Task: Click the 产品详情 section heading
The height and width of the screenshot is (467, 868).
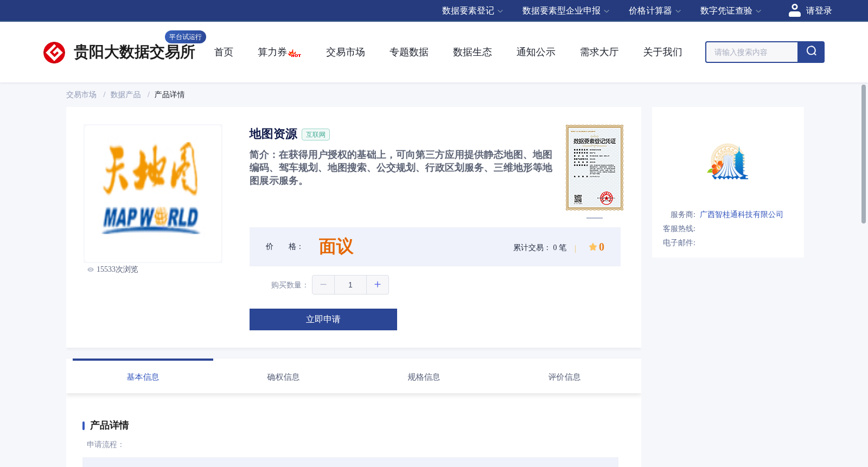Action: pyautogui.click(x=110, y=425)
